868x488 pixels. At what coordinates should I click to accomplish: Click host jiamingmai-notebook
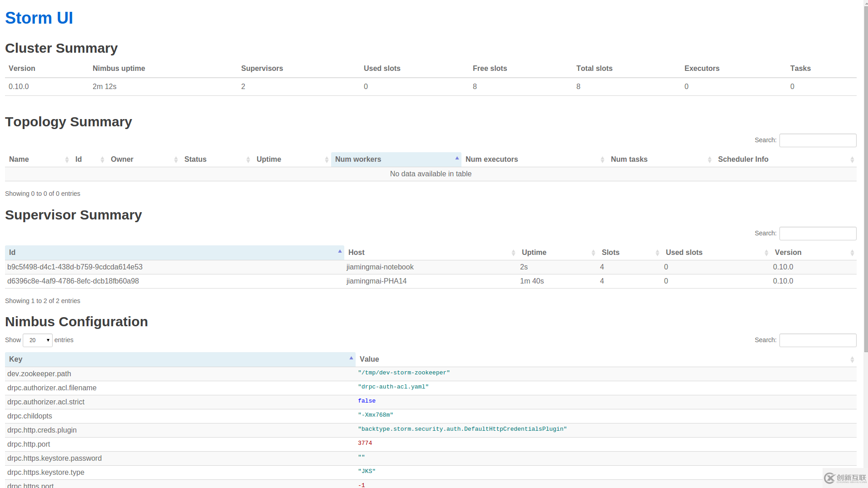[380, 267]
